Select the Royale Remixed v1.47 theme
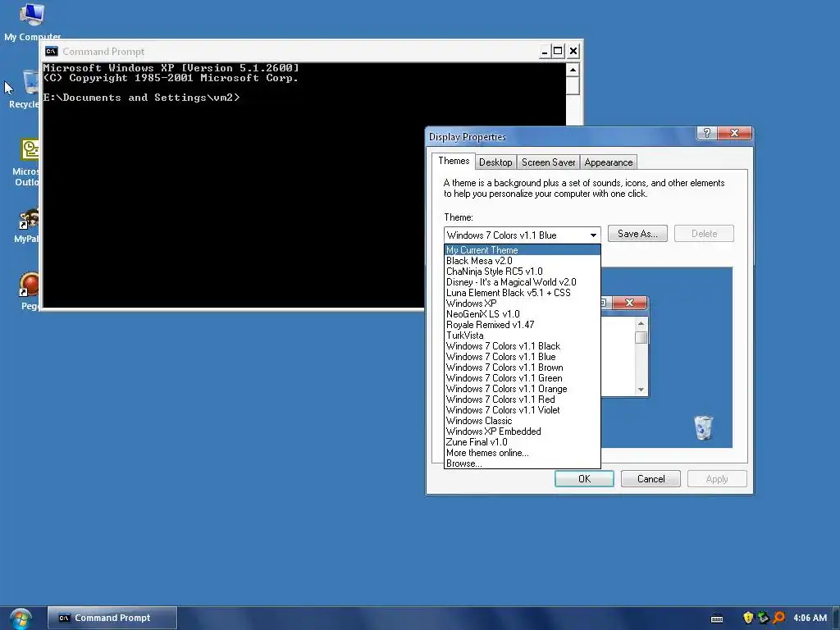This screenshot has width=840, height=630. point(523,325)
